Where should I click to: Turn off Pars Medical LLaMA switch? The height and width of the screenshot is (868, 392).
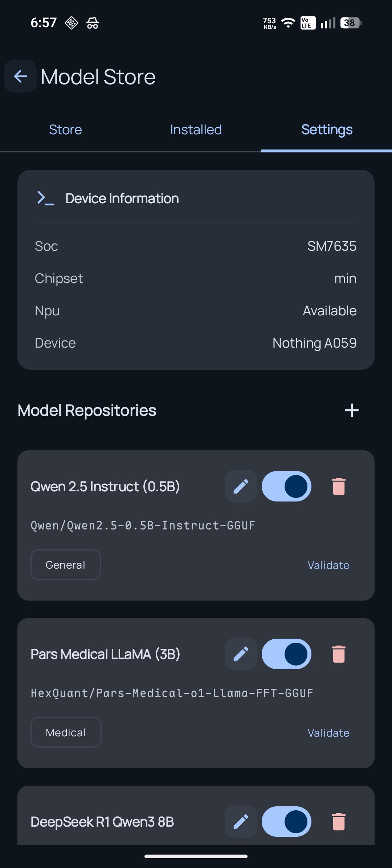pos(286,654)
